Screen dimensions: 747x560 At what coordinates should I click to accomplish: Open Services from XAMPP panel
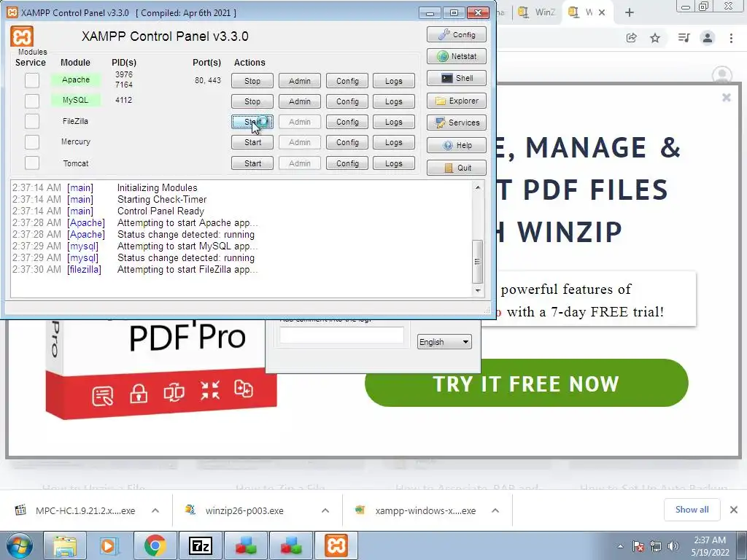coord(457,122)
